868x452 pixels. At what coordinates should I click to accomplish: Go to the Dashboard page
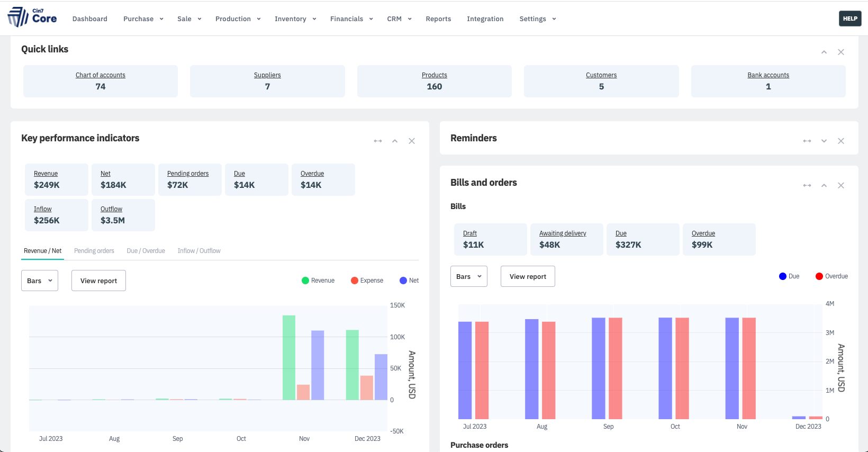pos(90,19)
